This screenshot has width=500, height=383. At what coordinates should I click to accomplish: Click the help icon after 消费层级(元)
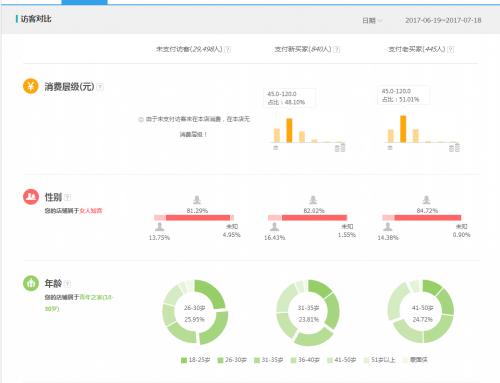pyautogui.click(x=100, y=87)
